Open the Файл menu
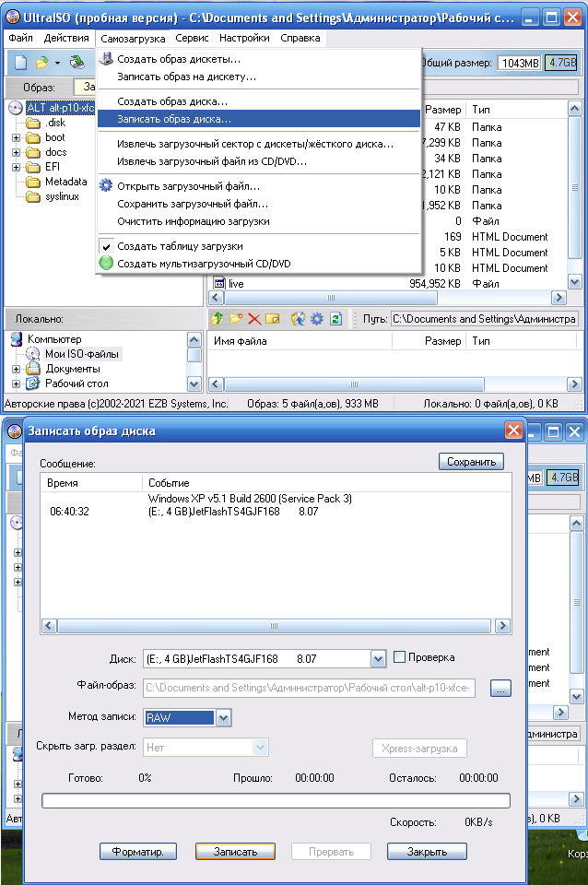This screenshot has width=588, height=885. (21, 38)
